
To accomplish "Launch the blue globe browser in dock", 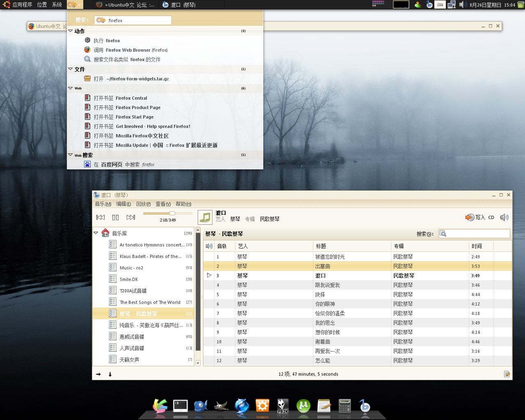I will [x=242, y=406].
